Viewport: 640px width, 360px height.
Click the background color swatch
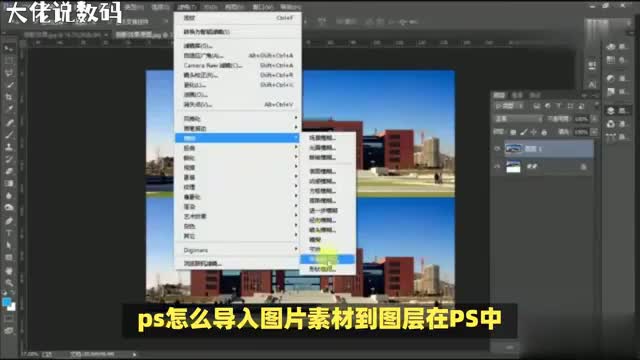pyautogui.click(x=12, y=307)
